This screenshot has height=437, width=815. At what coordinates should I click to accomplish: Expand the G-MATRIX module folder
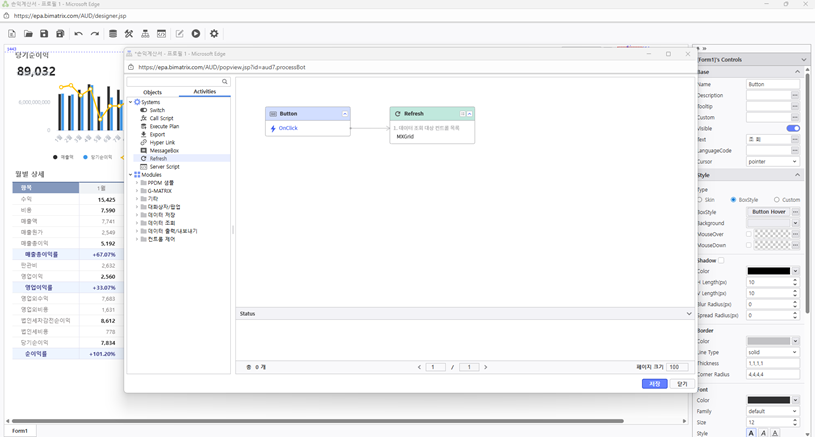pos(137,191)
